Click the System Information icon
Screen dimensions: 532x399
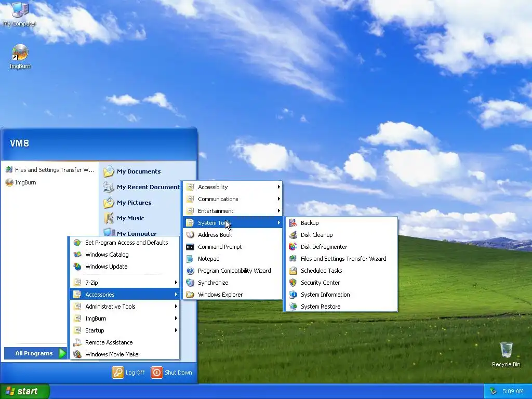pos(293,295)
